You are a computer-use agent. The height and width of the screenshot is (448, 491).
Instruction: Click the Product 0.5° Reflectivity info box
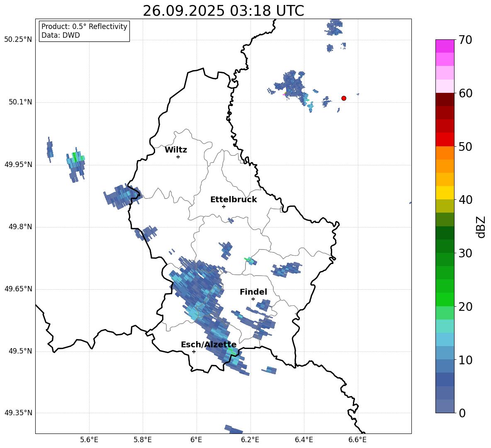coord(84,31)
